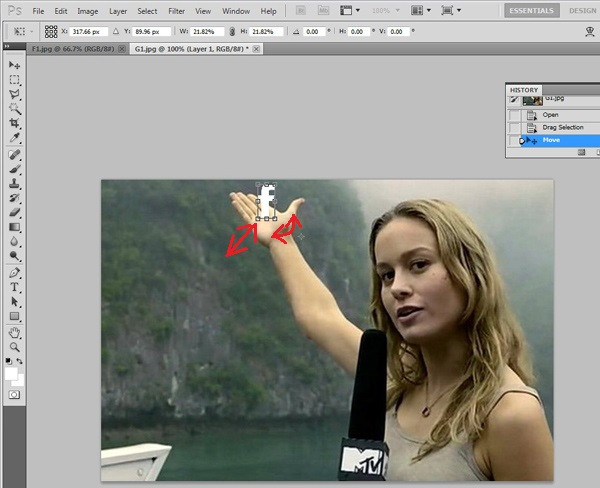The image size is (600, 488).
Task: Select the Rectangle shape tool
Action: point(14,316)
